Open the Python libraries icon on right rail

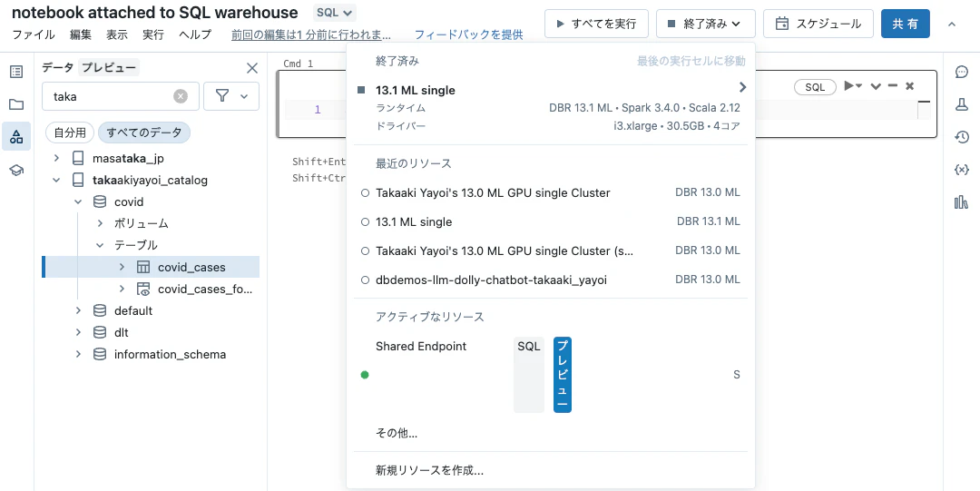click(962, 201)
